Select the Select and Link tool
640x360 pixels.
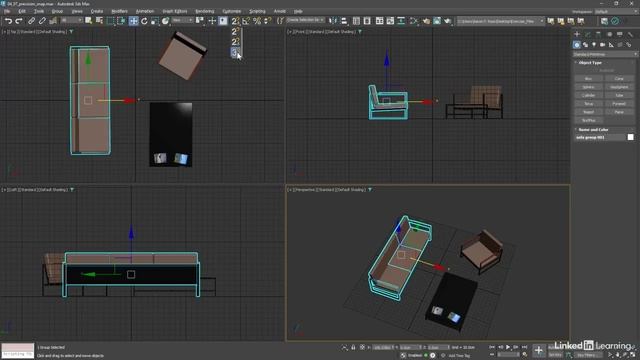pyautogui.click(x=31, y=21)
